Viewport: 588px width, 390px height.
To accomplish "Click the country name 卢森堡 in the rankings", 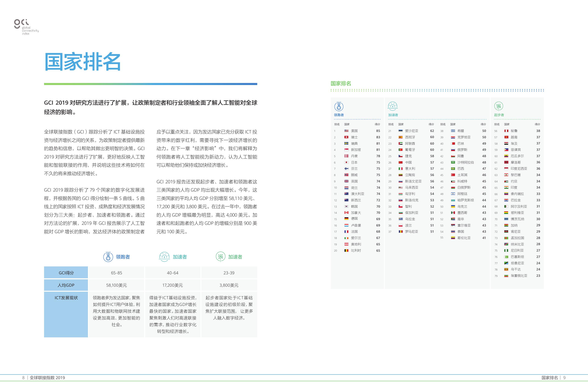I will (x=356, y=225).
